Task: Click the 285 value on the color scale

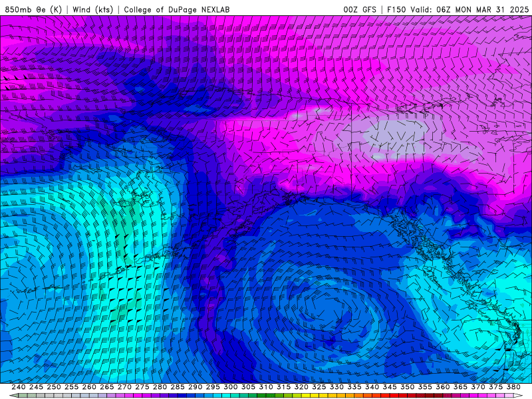Action: 178,387
